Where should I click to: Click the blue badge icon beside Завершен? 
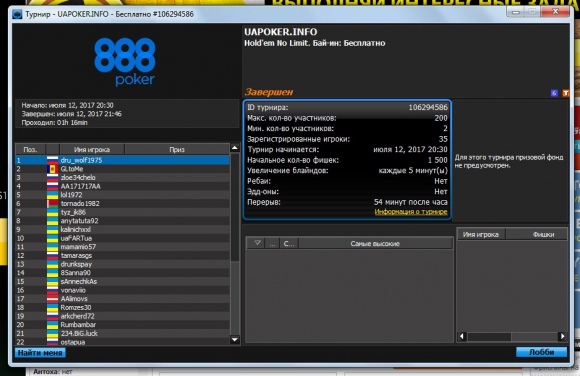point(554,93)
